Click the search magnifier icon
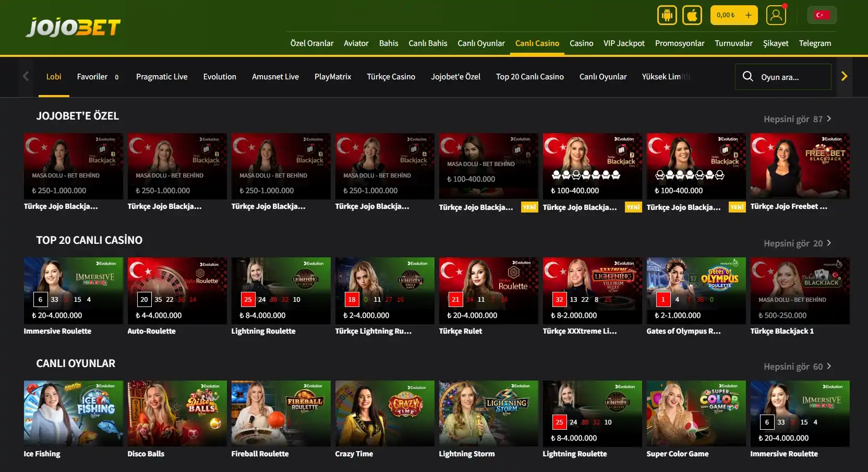Image resolution: width=868 pixels, height=472 pixels. click(748, 76)
